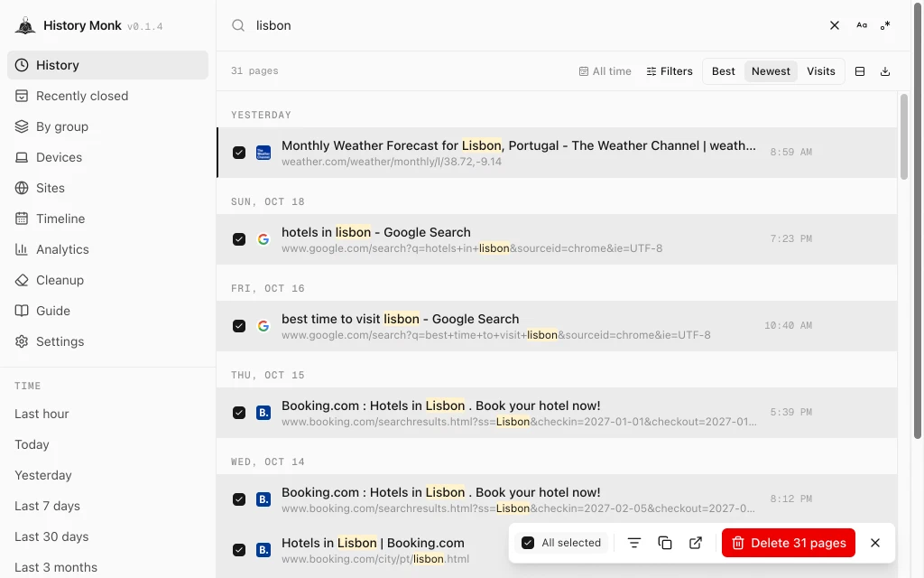Toggle the All selected checkbox
This screenshot has height=578, width=924.
pos(528,543)
